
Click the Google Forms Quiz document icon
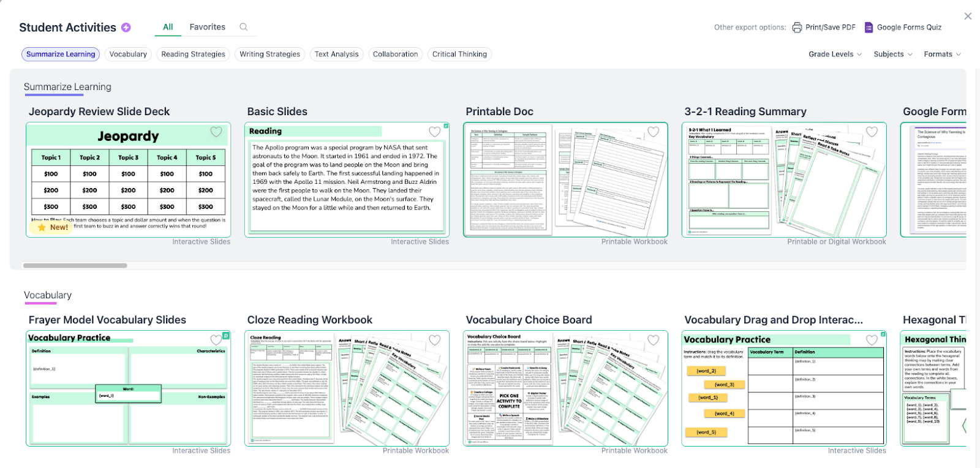tap(869, 28)
